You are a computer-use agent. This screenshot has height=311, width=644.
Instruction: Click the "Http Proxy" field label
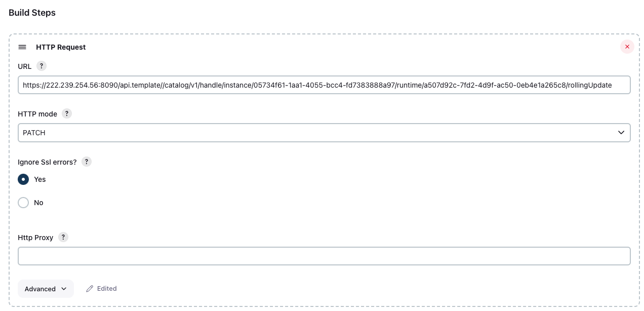click(35, 238)
